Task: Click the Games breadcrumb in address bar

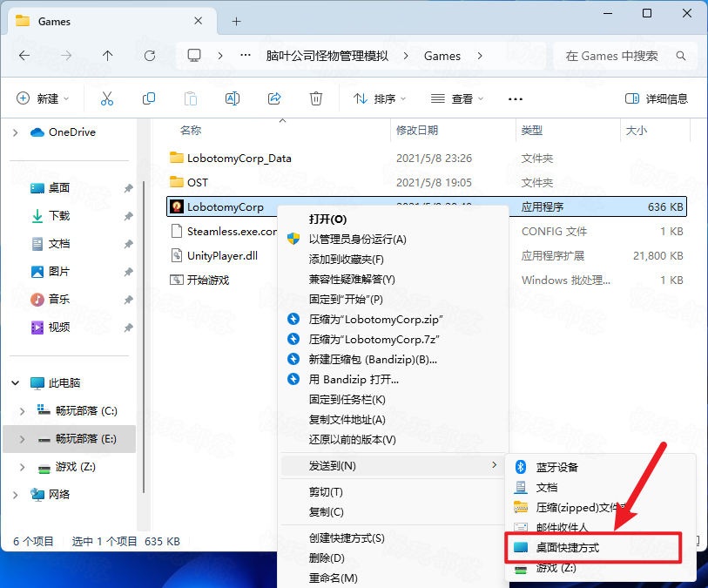Action: [442, 56]
